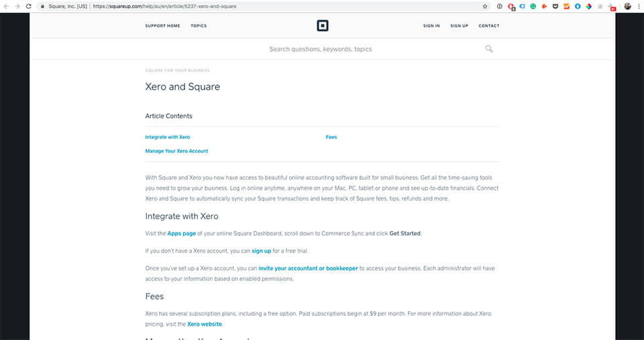Open the Contact page from header
The width and height of the screenshot is (644, 340).
click(x=489, y=26)
